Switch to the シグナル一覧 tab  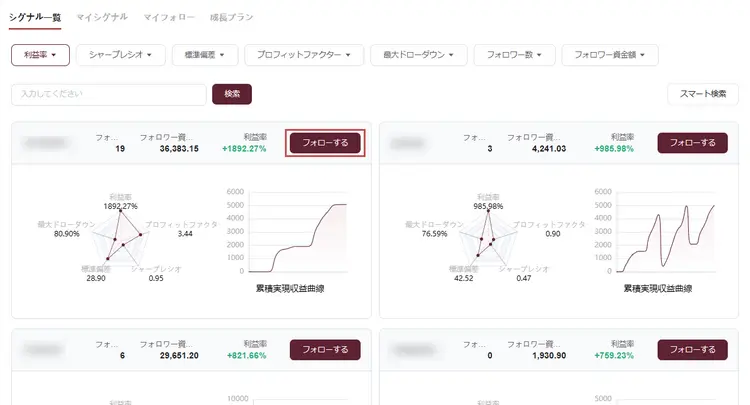pos(35,18)
